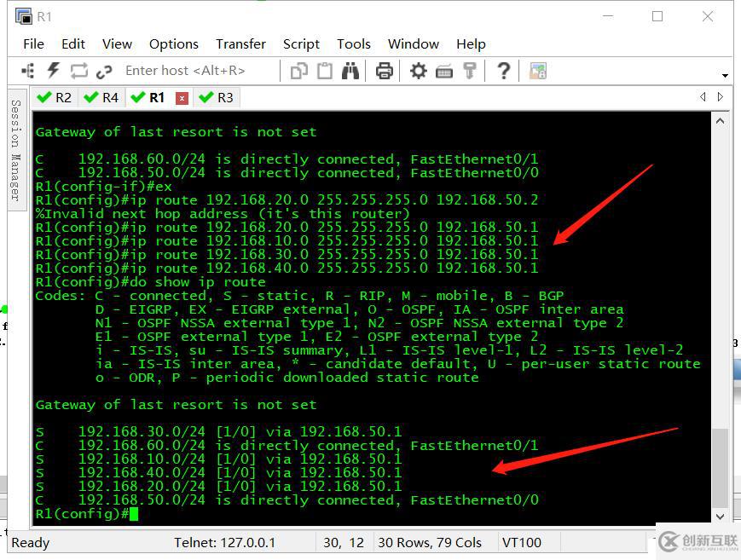Click the 'R1(config-if)#ex' line
This screenshot has width=741, height=560.
click(103, 186)
